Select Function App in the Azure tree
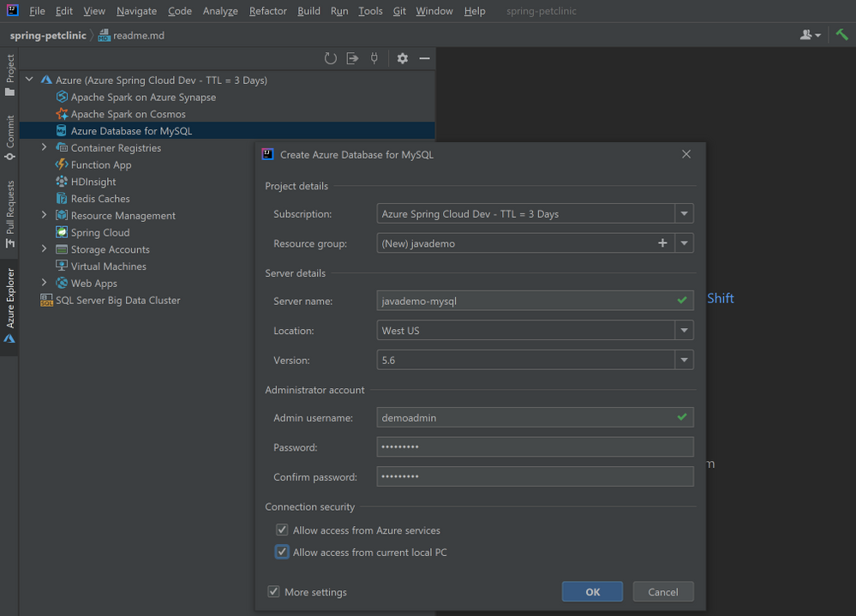Screen dimensions: 856x616 click(101, 164)
